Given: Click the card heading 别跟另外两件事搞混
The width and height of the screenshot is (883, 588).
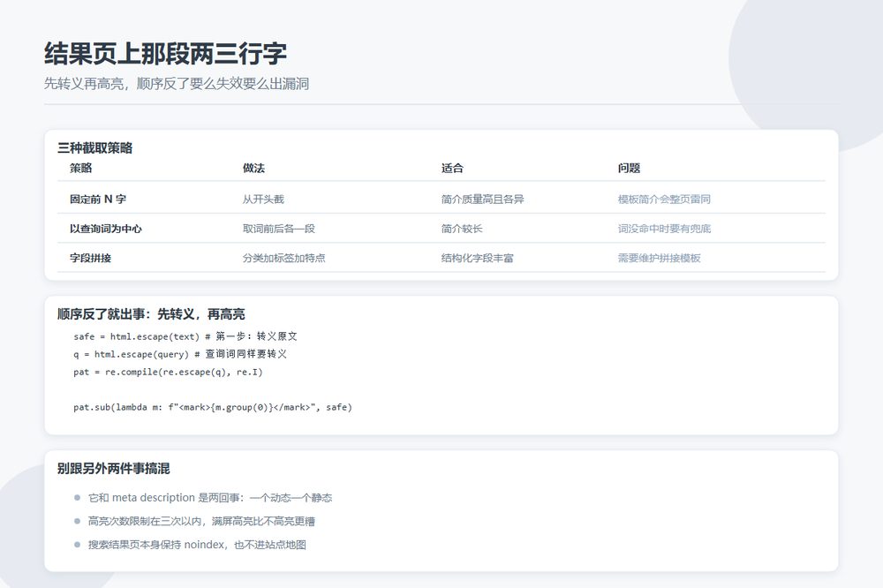Looking at the screenshot, I should pyautogui.click(x=113, y=469).
